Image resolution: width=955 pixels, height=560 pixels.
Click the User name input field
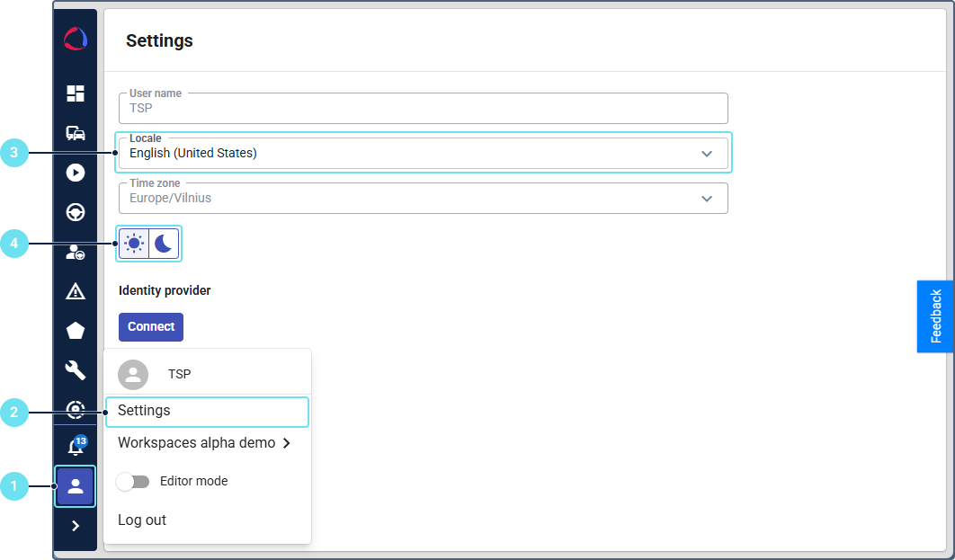tap(423, 109)
